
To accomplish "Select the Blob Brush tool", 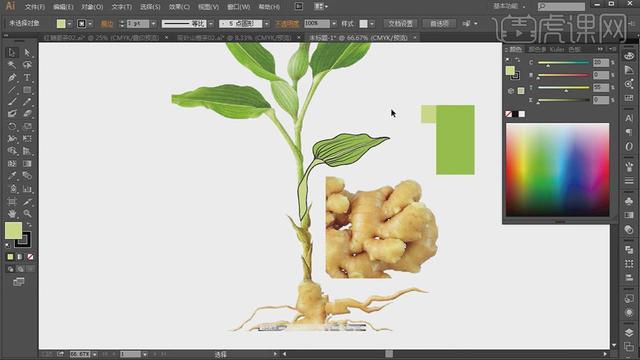I will point(12,114).
